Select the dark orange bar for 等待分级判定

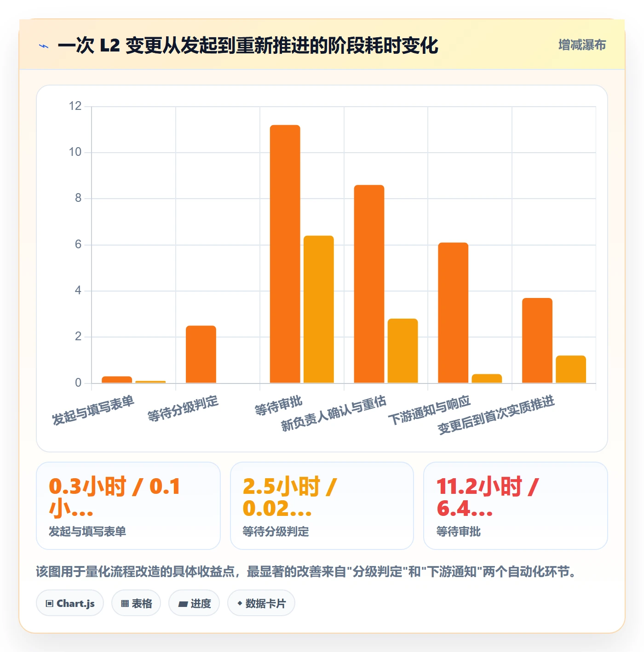click(x=201, y=354)
